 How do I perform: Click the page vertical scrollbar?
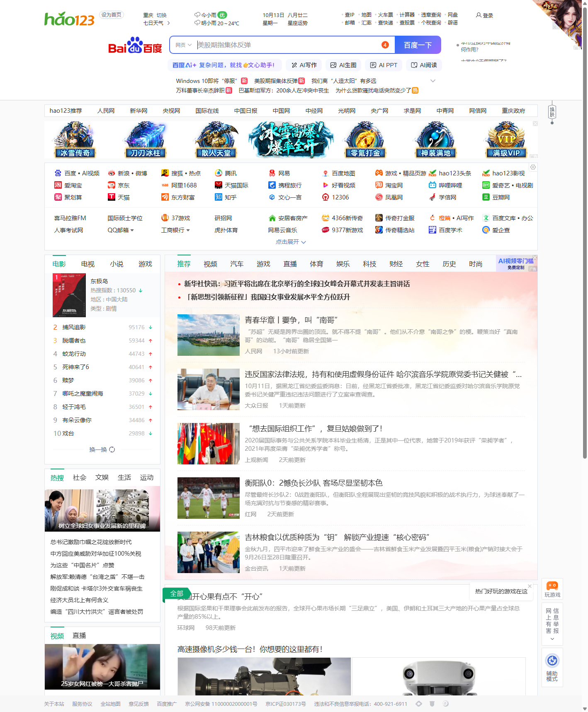(x=585, y=232)
